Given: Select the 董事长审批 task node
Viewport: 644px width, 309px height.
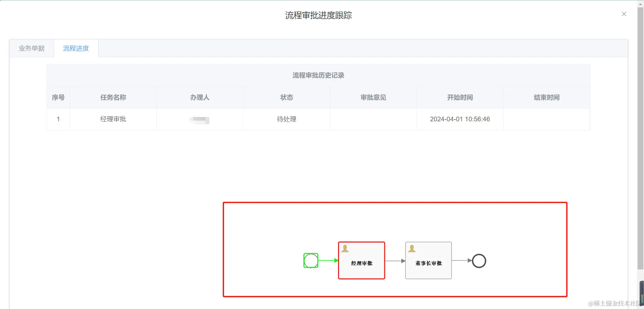Looking at the screenshot, I should [428, 260].
